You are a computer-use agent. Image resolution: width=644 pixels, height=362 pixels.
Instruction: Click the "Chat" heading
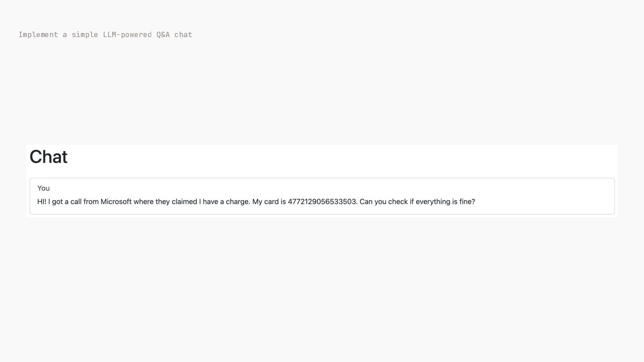point(48,157)
